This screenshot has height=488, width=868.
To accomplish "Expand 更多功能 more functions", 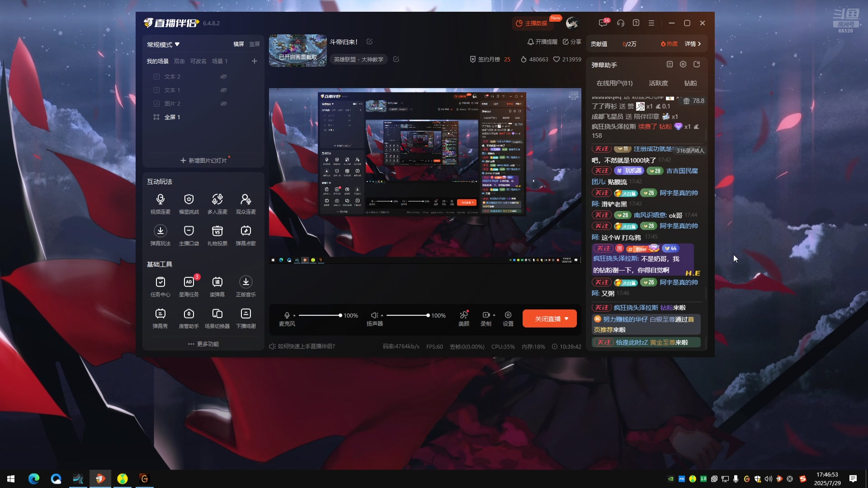I will point(203,344).
